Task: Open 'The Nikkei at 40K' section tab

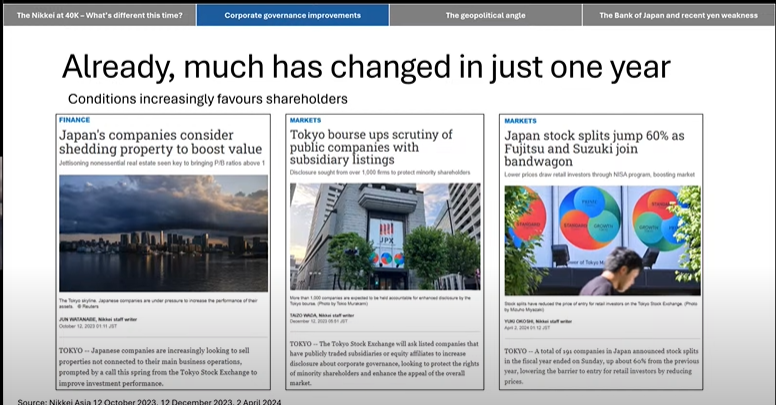Action: coord(99,15)
